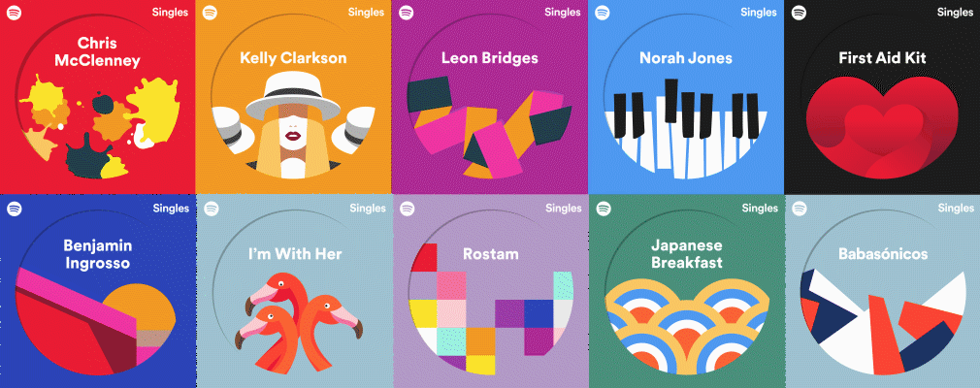The image size is (980, 388).
Task: Click Spotify logo on Kelly Clarkson cover
Action: click(210, 13)
